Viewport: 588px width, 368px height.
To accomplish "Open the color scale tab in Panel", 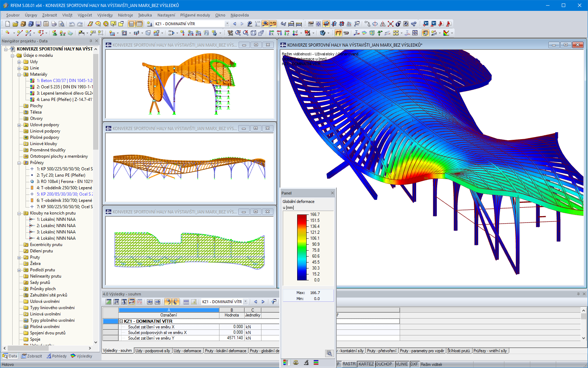I will click(x=286, y=362).
